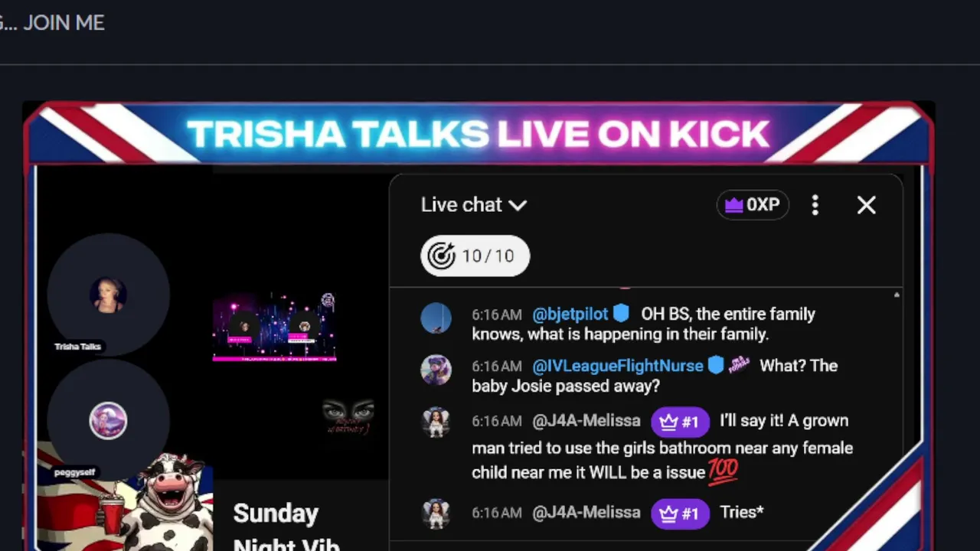Select the Trisha Talks participant avatar
This screenshot has width=980, height=551.
point(108,295)
